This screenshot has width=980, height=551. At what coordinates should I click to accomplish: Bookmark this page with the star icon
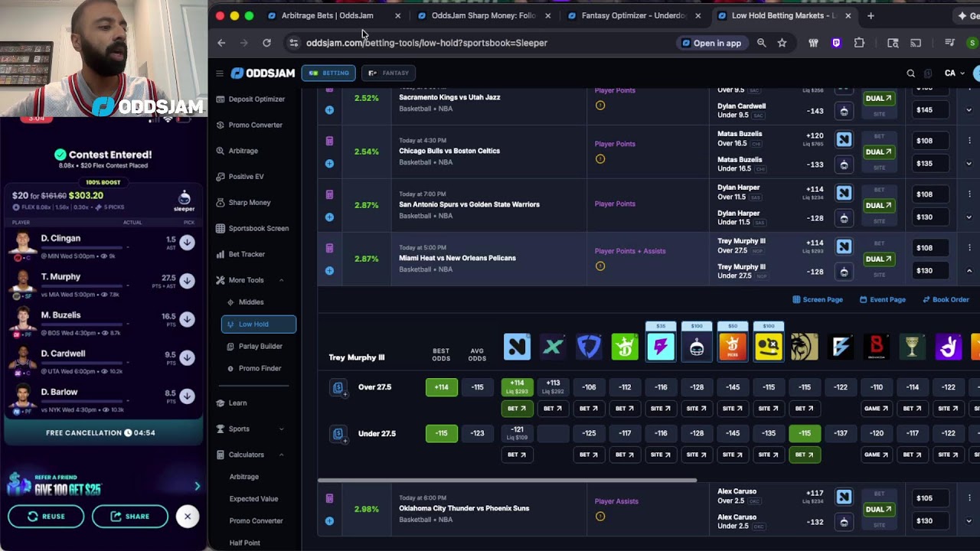tap(782, 43)
